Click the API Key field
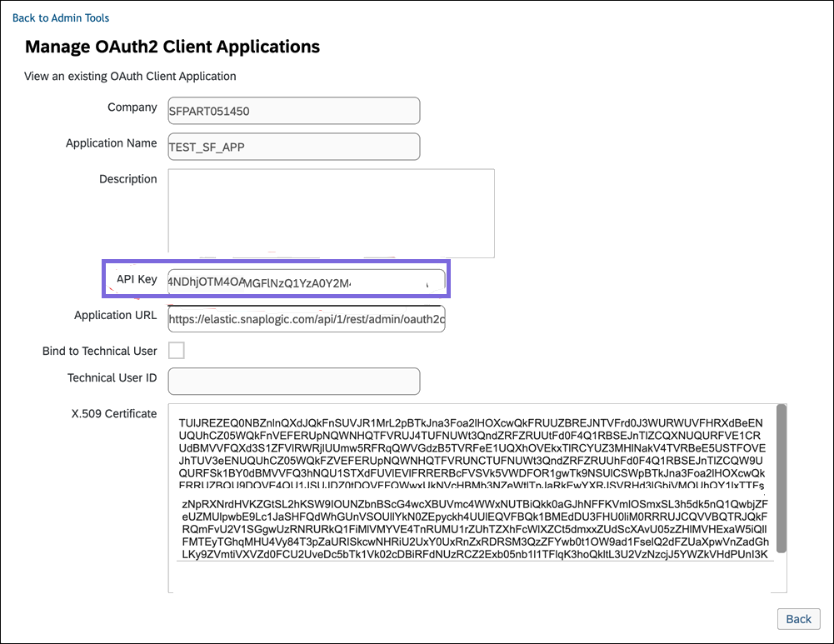Image resolution: width=834 pixels, height=644 pixels. [307, 282]
